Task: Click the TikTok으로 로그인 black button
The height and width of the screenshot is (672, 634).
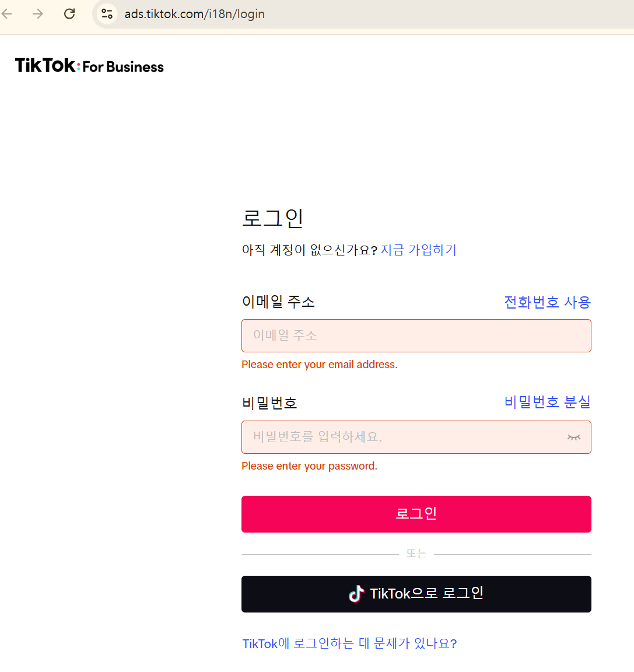Action: point(416,594)
